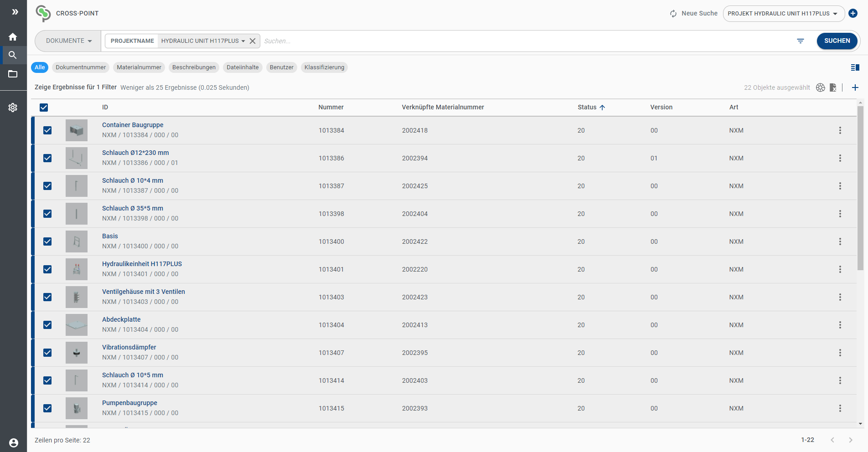The height and width of the screenshot is (452, 868).
Task: Click the blue plus icon beside the project selector
Action: point(853,13)
